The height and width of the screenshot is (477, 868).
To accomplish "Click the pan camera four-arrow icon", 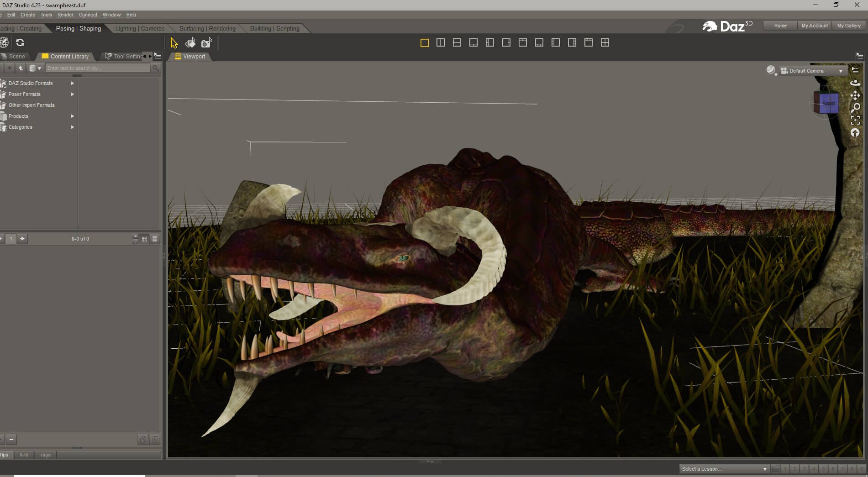I will (x=855, y=95).
